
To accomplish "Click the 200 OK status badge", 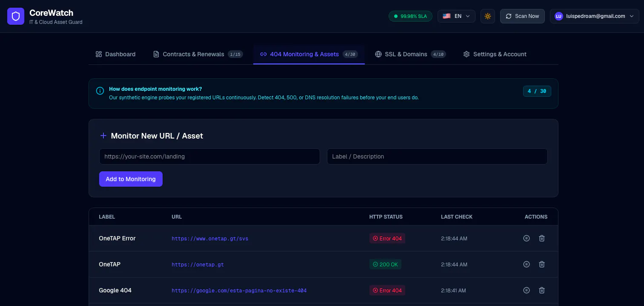I will tap(385, 264).
